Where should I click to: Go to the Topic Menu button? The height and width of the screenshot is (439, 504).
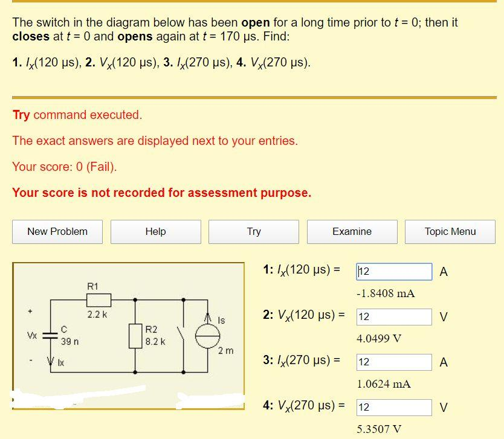coord(450,231)
